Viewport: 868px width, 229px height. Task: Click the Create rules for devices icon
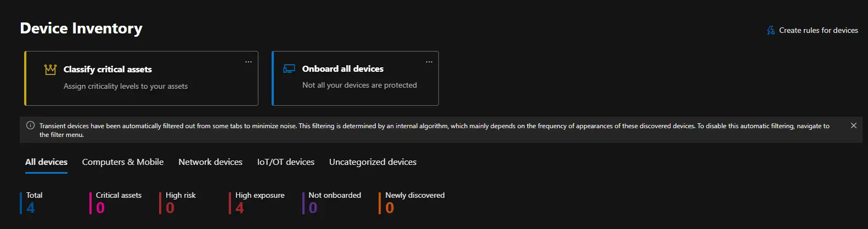(x=771, y=30)
